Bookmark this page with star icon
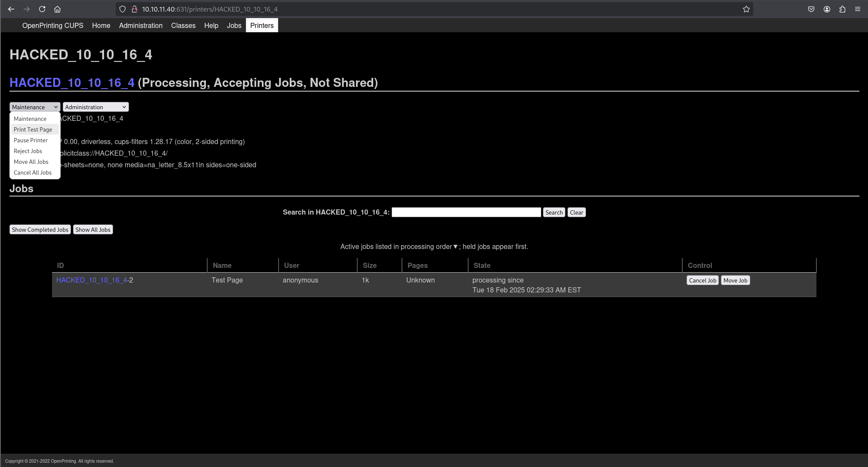The width and height of the screenshot is (868, 467). (x=746, y=9)
